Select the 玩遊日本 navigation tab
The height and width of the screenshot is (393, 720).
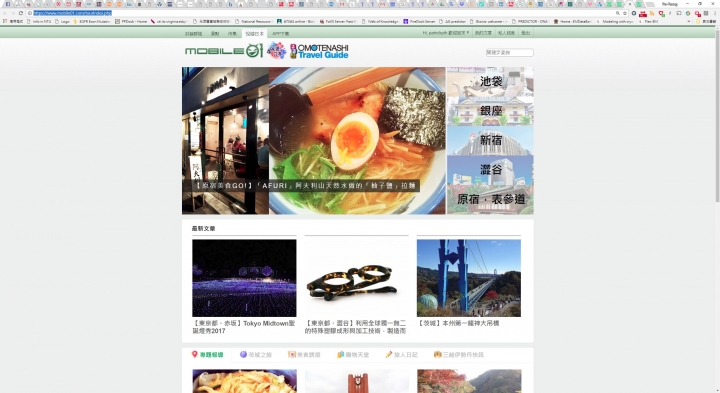pyautogui.click(x=254, y=34)
